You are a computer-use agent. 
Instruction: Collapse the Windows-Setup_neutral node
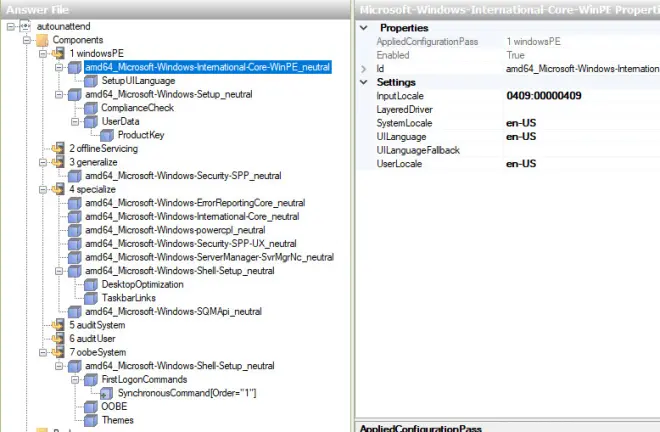coord(59,94)
